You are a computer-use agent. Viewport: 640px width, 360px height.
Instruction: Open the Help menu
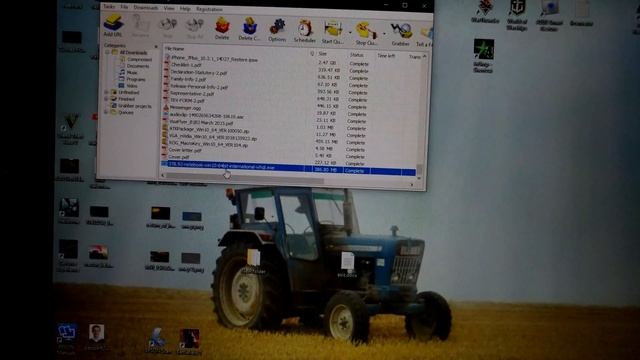[x=185, y=9]
